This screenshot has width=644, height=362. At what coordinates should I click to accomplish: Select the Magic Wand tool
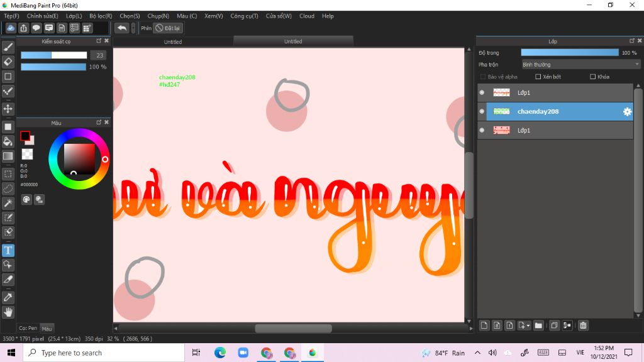(8, 203)
